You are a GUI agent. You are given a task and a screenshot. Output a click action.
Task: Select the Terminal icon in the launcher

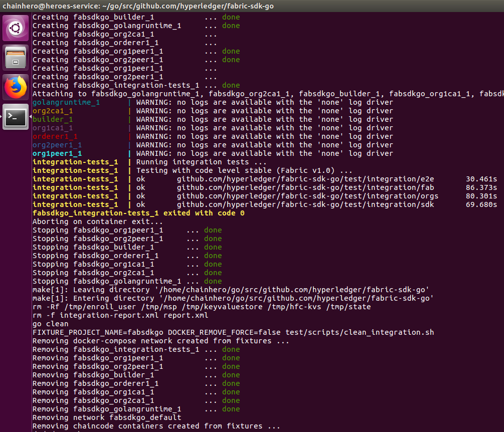[x=16, y=117]
